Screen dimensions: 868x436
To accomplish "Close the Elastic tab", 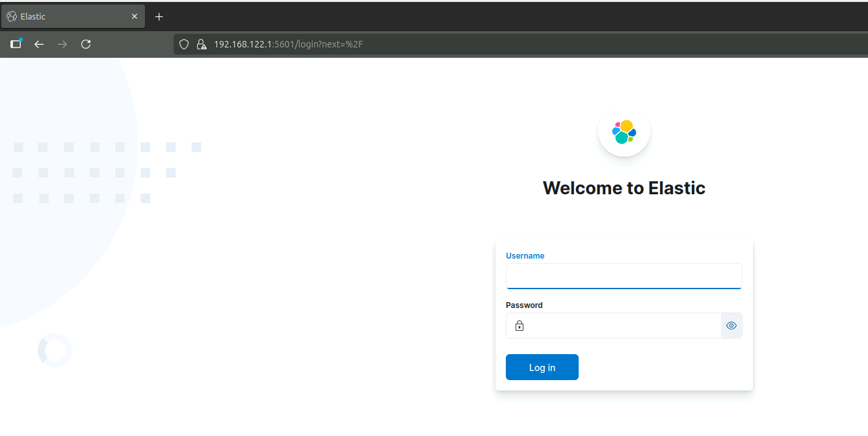I will pyautogui.click(x=135, y=16).
